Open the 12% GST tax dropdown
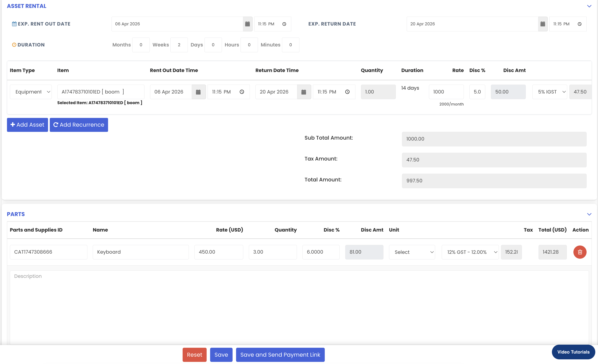This screenshot has width=598, height=364. click(470, 252)
